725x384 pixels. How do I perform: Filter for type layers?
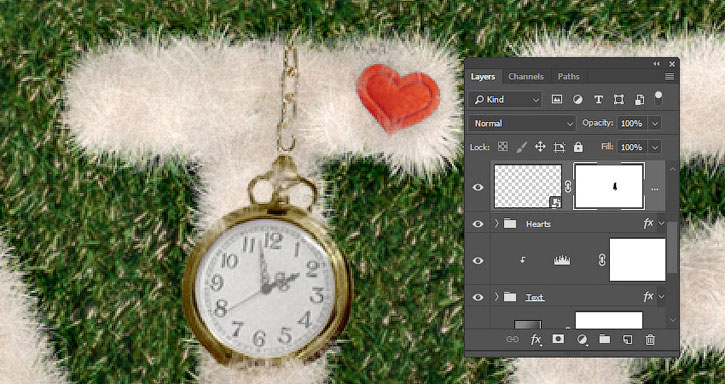coord(598,99)
